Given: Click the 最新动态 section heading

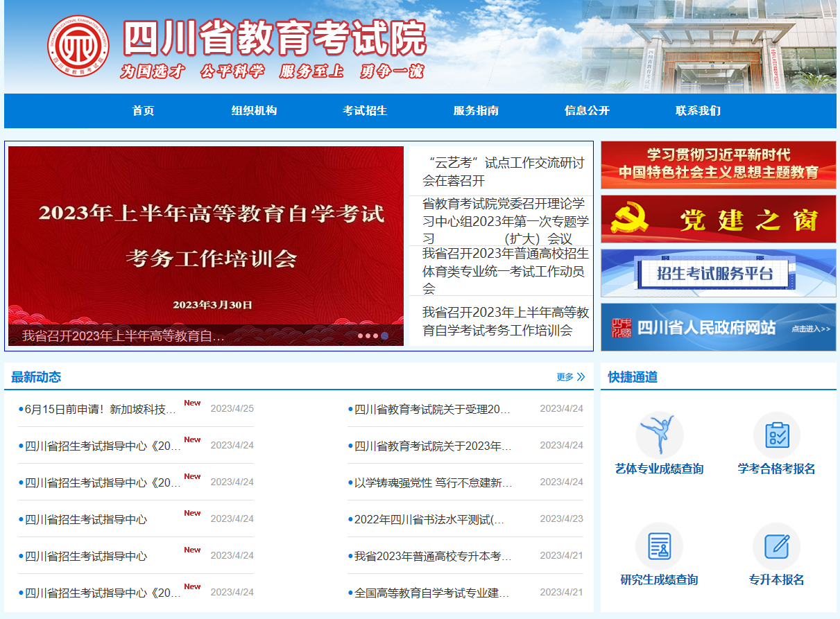Looking at the screenshot, I should [x=36, y=377].
